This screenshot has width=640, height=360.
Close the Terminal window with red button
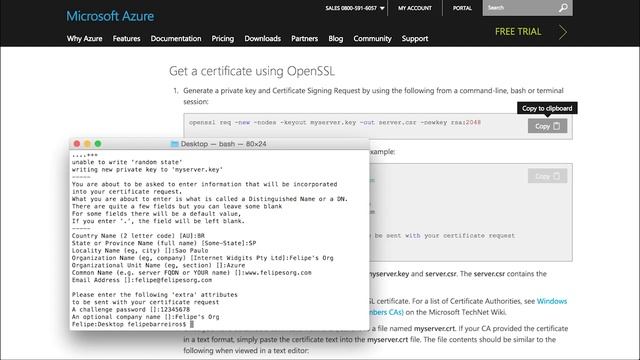(x=77, y=144)
